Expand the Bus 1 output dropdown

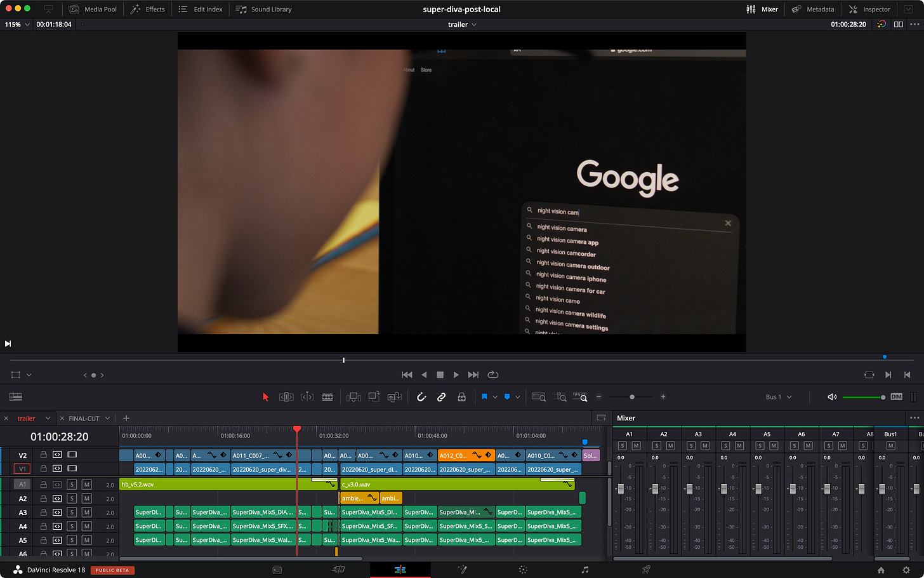(x=779, y=397)
